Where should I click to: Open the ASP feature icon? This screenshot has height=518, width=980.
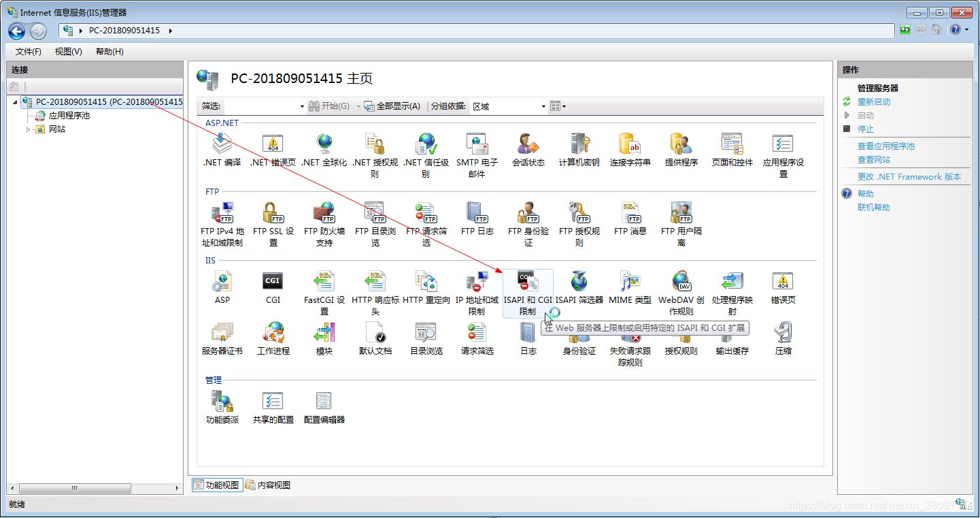(x=222, y=287)
